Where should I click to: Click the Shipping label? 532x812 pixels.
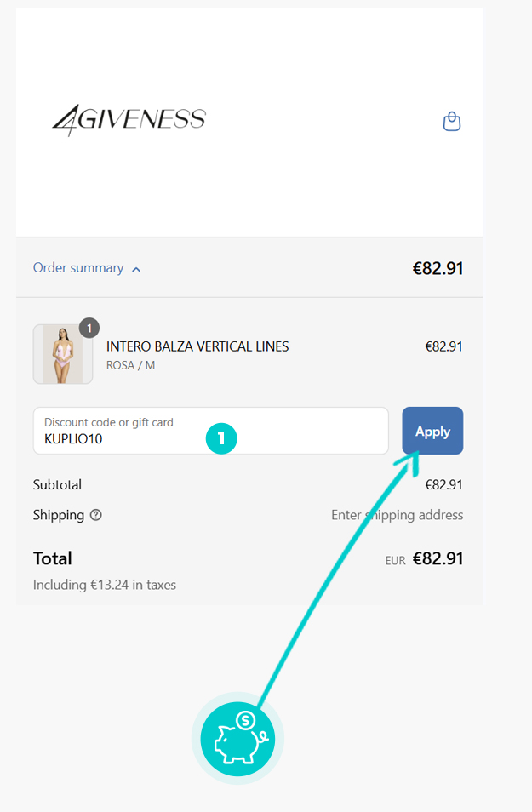pos(59,515)
